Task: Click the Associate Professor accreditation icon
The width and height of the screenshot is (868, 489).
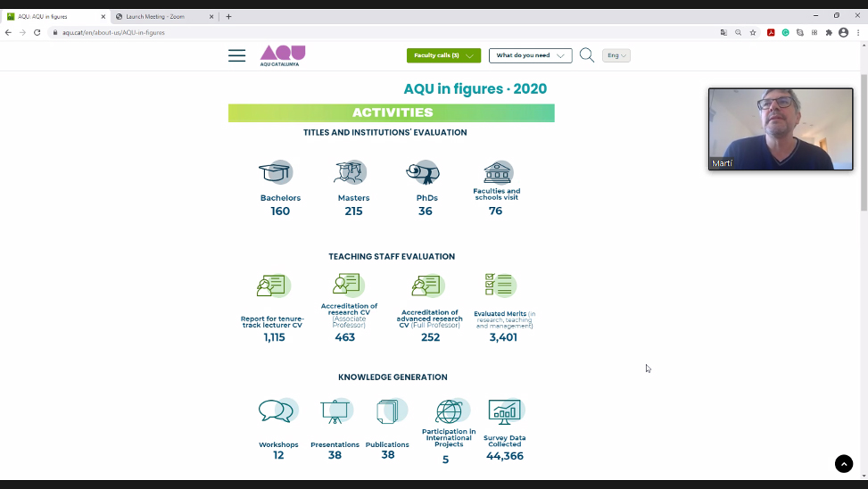Action: click(349, 284)
